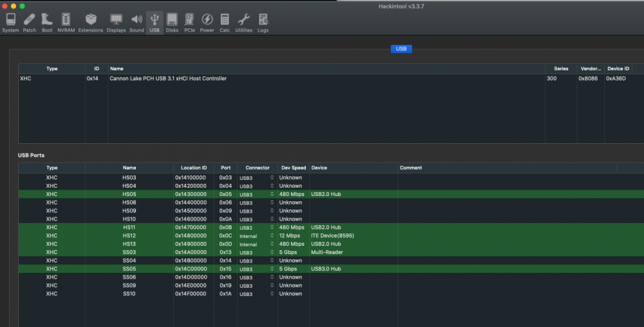Open the Utilities section
The image size is (644, 327).
click(243, 23)
